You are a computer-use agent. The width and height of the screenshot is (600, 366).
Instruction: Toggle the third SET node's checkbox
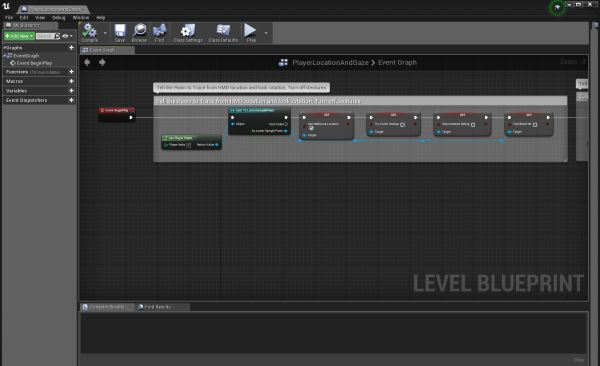pyautogui.click(x=473, y=124)
